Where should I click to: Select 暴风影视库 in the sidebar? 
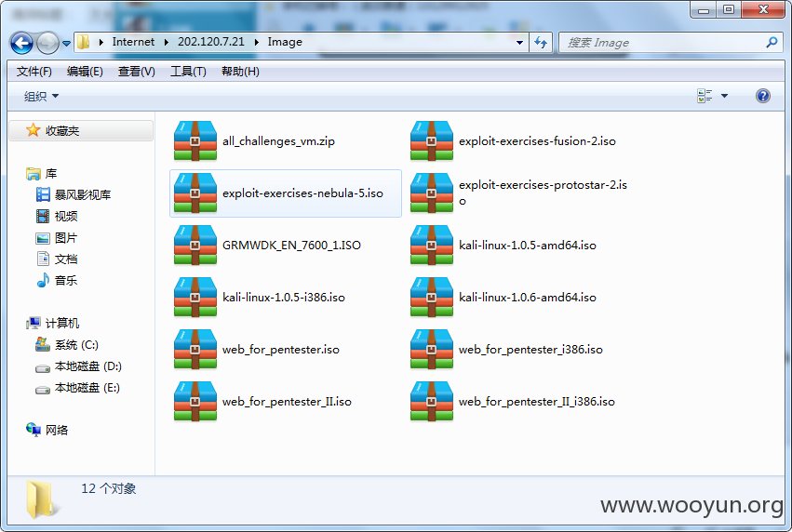coord(74,194)
